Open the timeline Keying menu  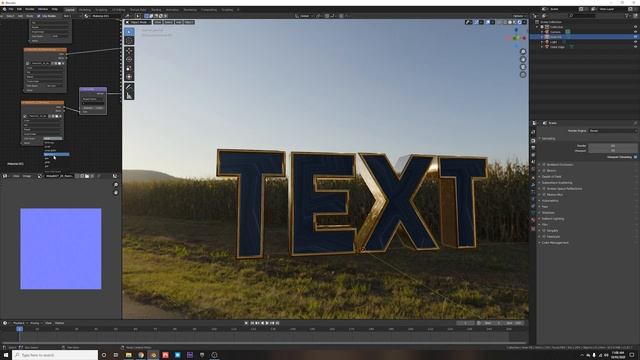pos(35,323)
